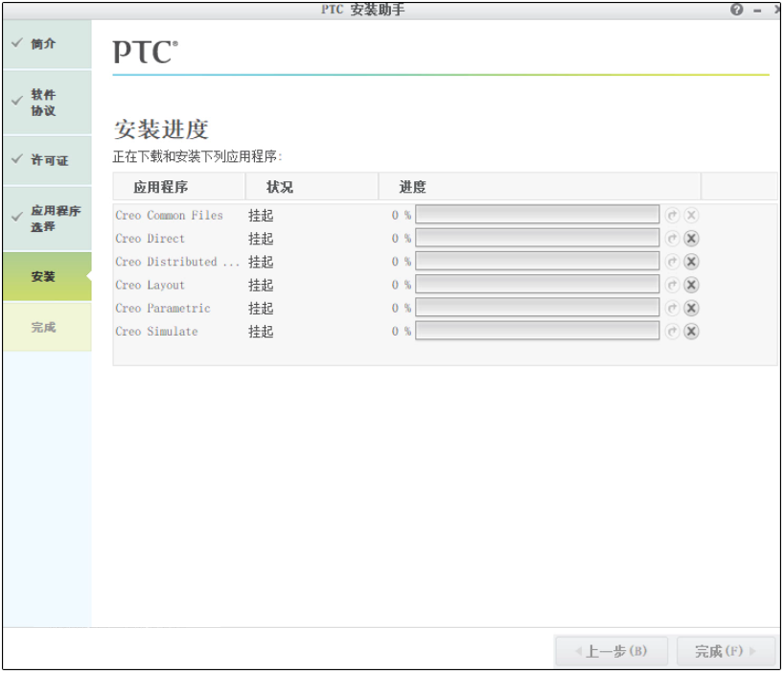
Task: Click the PTC logo
Action: [145, 52]
